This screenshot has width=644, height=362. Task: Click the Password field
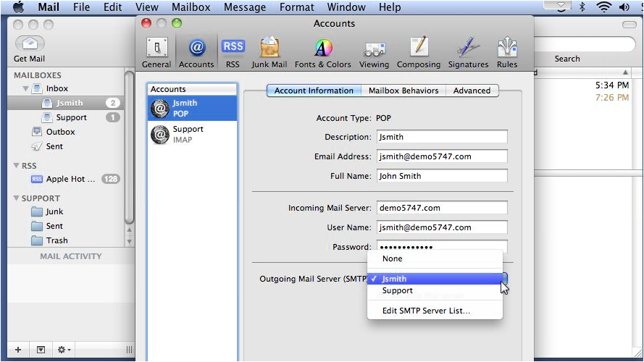click(442, 246)
